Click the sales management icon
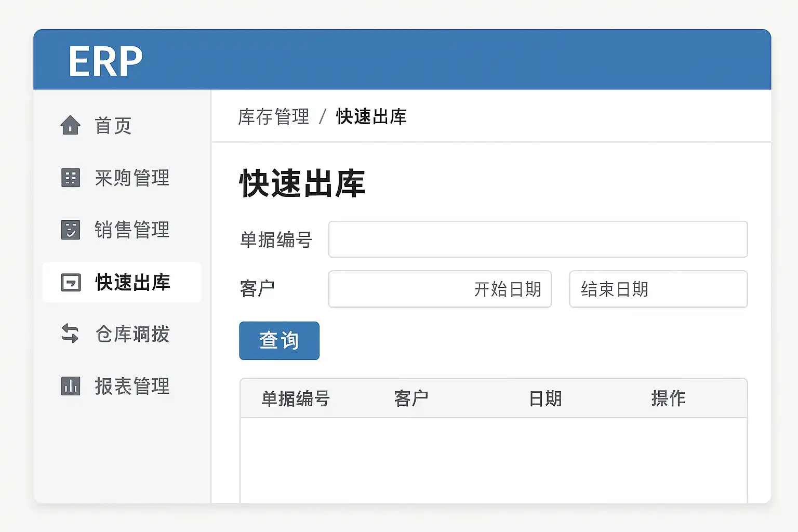The height and width of the screenshot is (532, 798). point(71,230)
